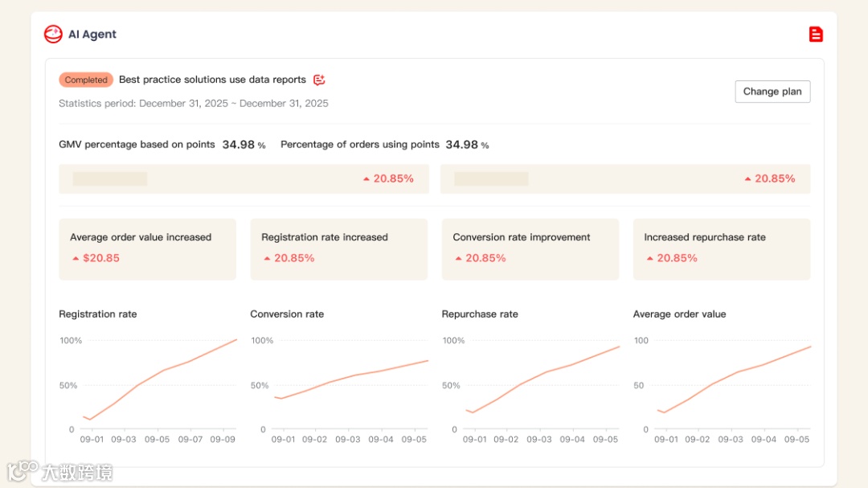Click the AI Agent header title text
868x488 pixels.
click(92, 35)
